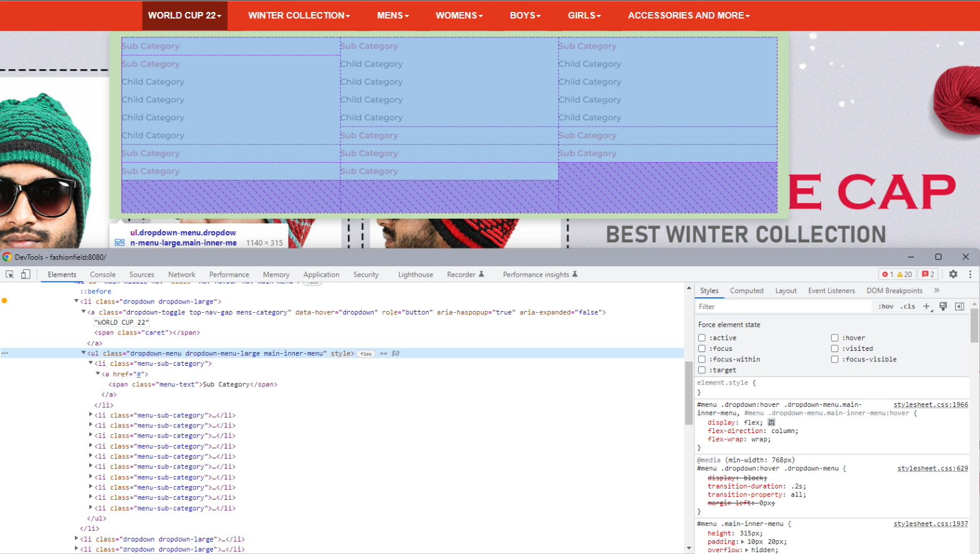Click the red error count badge
980x554 pixels.
[888, 274]
